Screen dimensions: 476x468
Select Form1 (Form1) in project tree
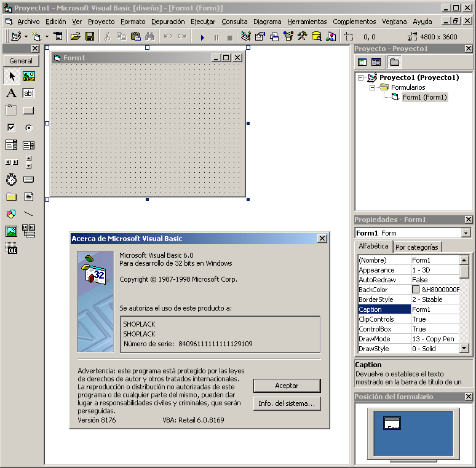[x=425, y=97]
